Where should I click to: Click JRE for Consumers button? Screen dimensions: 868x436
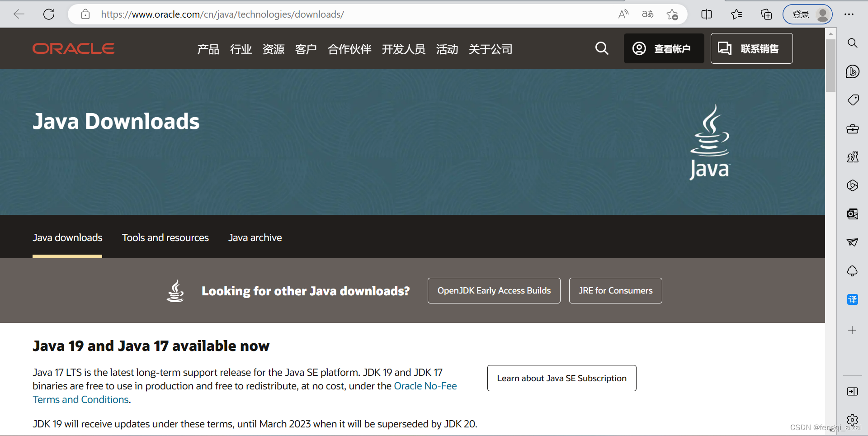pos(616,290)
